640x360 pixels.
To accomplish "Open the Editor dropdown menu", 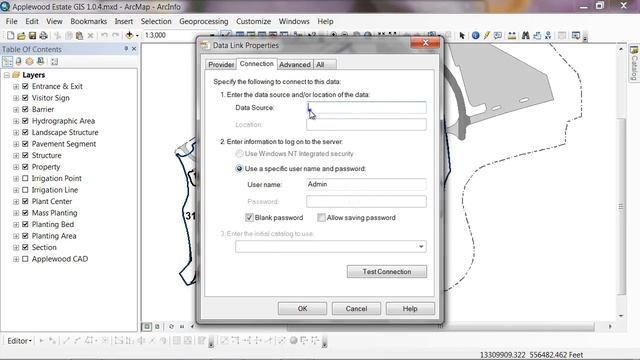I will click(x=19, y=341).
